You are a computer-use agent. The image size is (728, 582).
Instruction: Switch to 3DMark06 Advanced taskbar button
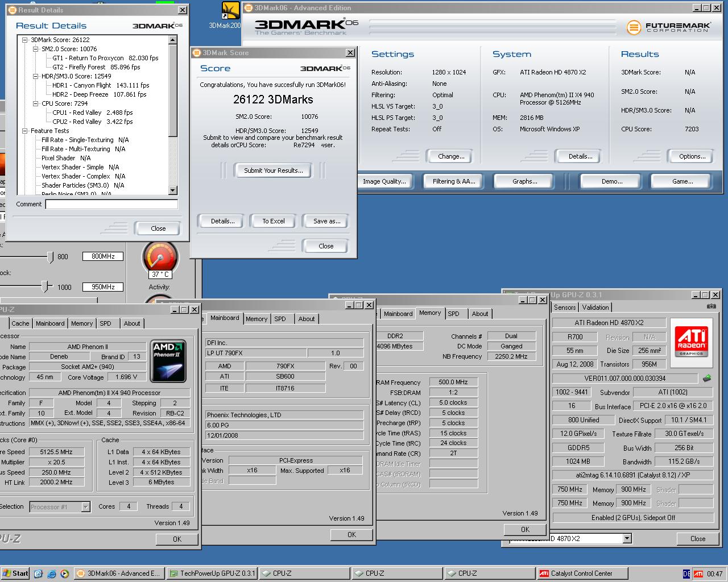[119, 573]
